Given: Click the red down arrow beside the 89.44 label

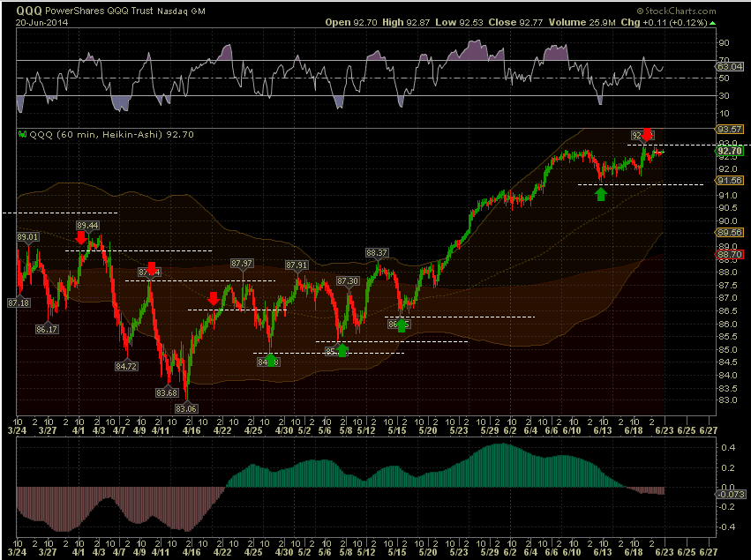Looking at the screenshot, I should [81, 237].
